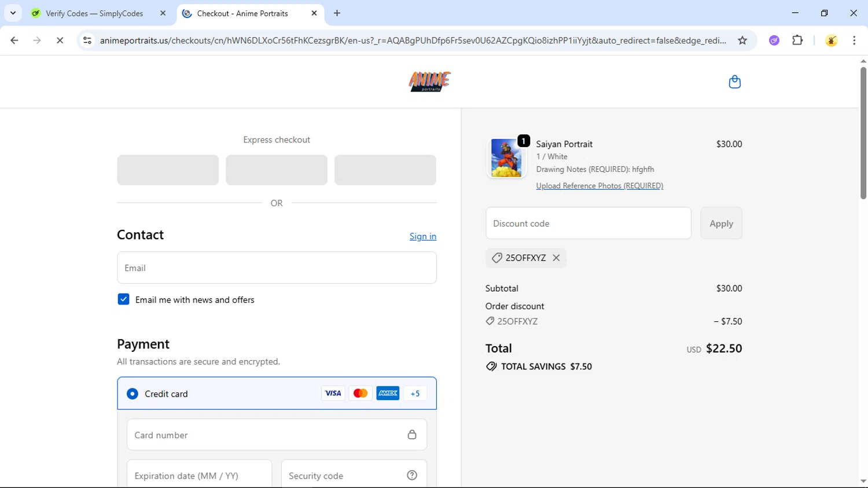Click the page vertical scrollbar thumb
The image size is (868, 488).
click(x=863, y=133)
